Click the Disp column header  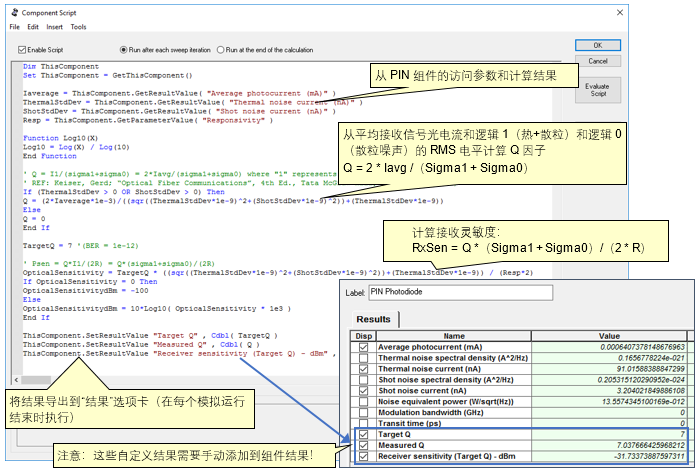[364, 336]
